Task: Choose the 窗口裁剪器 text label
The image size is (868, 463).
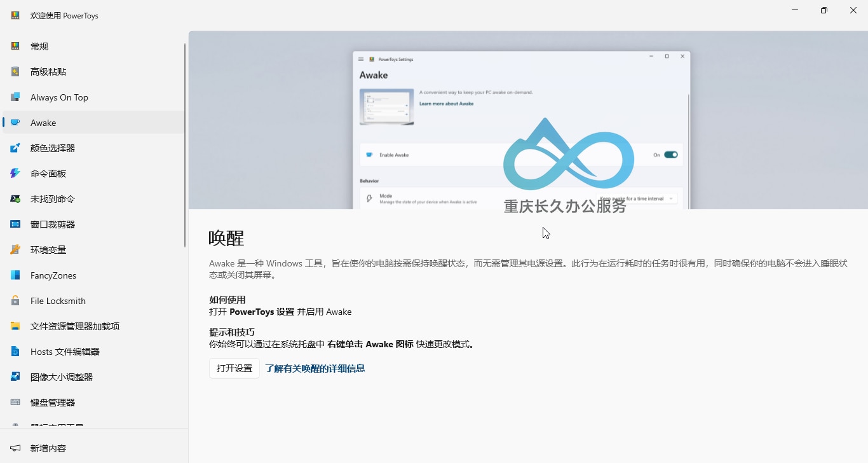Action: 53,225
